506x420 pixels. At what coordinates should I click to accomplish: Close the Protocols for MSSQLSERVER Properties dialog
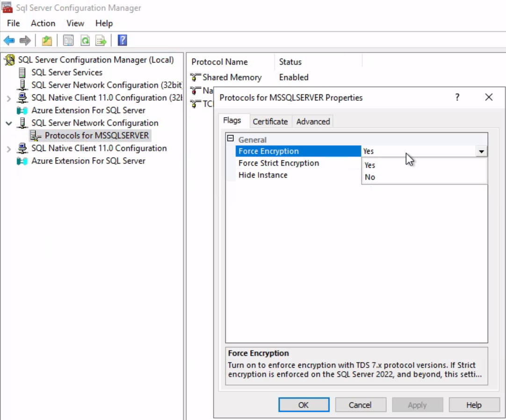[x=489, y=97]
